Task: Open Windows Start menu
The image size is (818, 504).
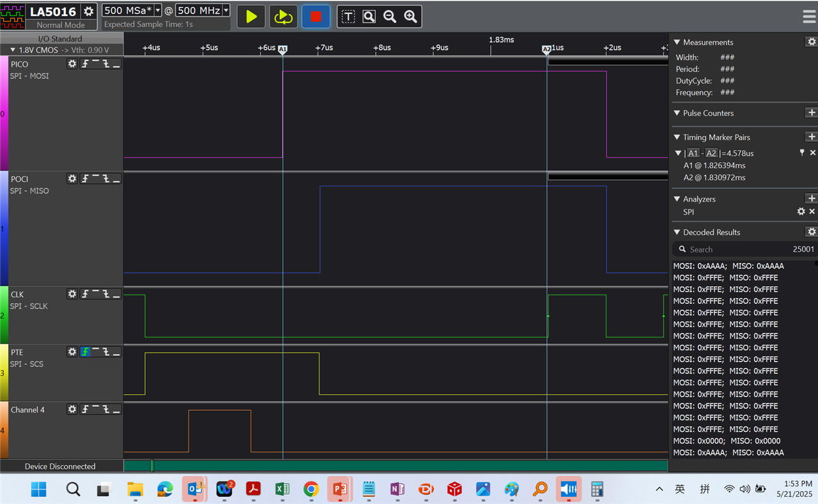Action: 38,489
